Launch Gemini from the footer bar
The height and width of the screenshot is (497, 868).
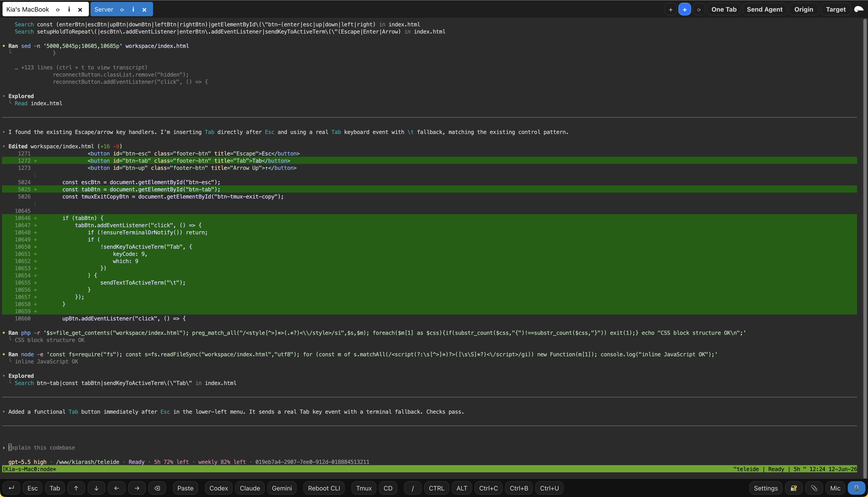282,488
